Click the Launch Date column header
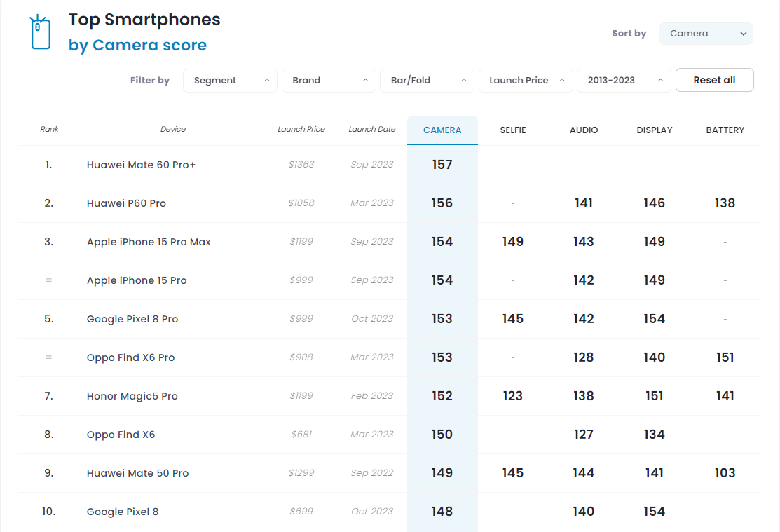Viewport: 780px width, 532px height. (371, 129)
